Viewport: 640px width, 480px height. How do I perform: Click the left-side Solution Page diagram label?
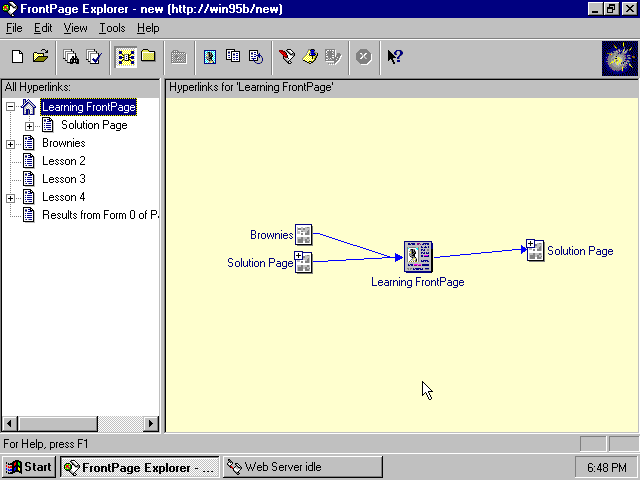(x=260, y=262)
